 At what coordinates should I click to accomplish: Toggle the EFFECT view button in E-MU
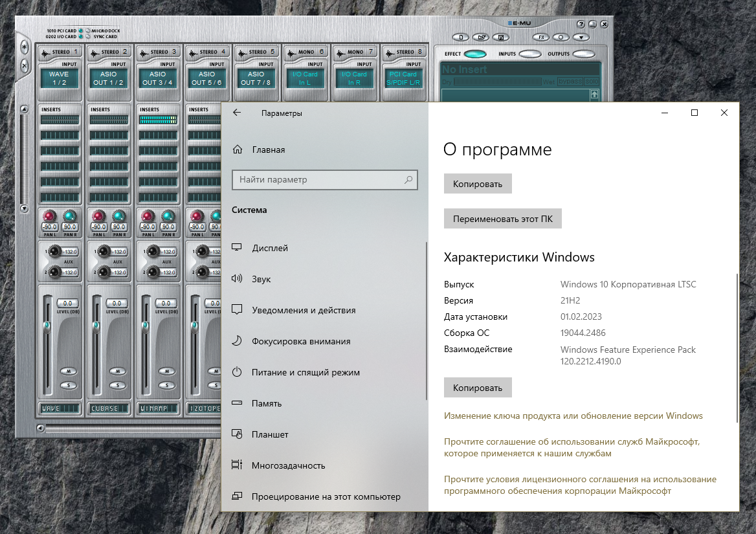[x=475, y=54]
